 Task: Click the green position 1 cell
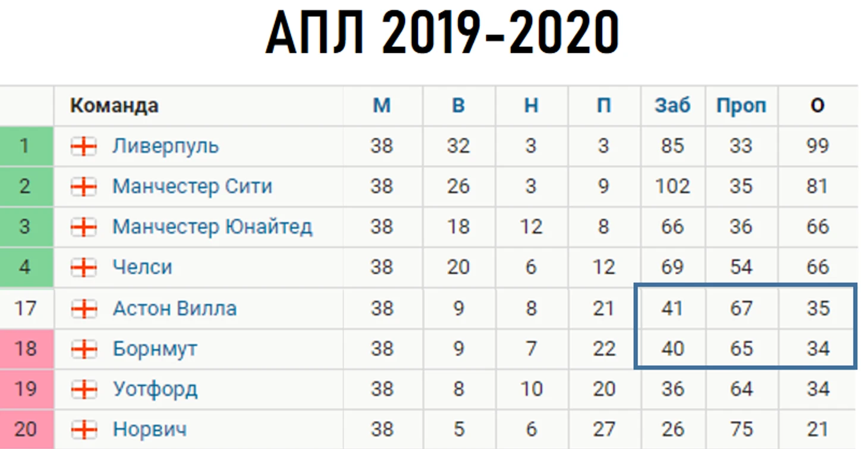(x=25, y=146)
